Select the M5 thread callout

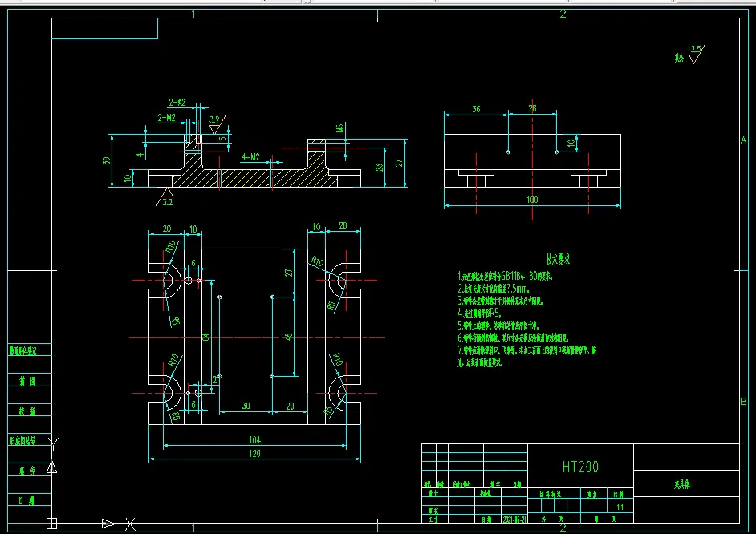pyautogui.click(x=340, y=127)
